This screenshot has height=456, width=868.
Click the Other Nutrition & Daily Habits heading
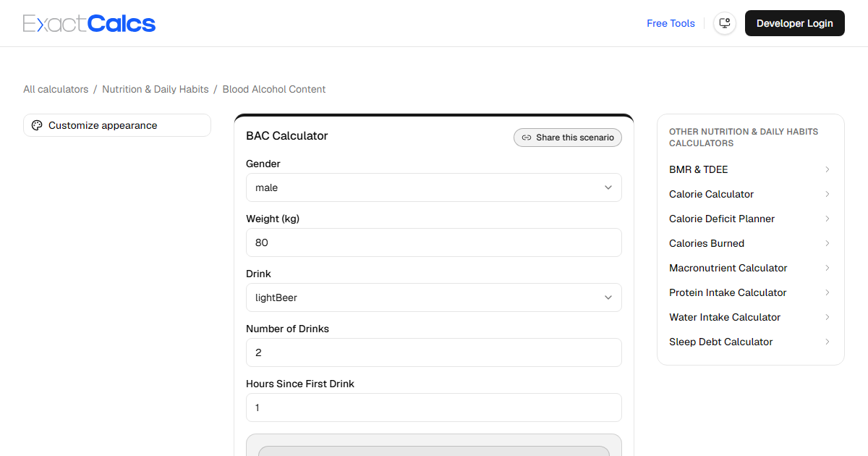point(744,138)
